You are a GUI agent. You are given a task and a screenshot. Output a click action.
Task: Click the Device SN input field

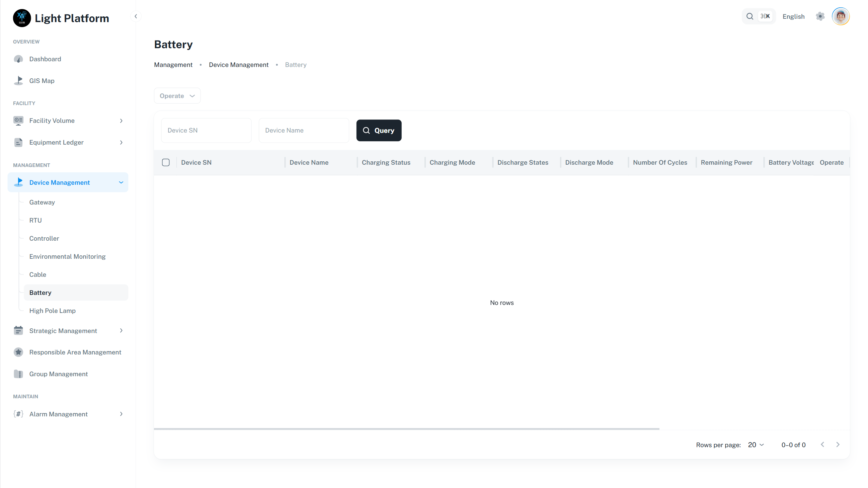(x=206, y=131)
